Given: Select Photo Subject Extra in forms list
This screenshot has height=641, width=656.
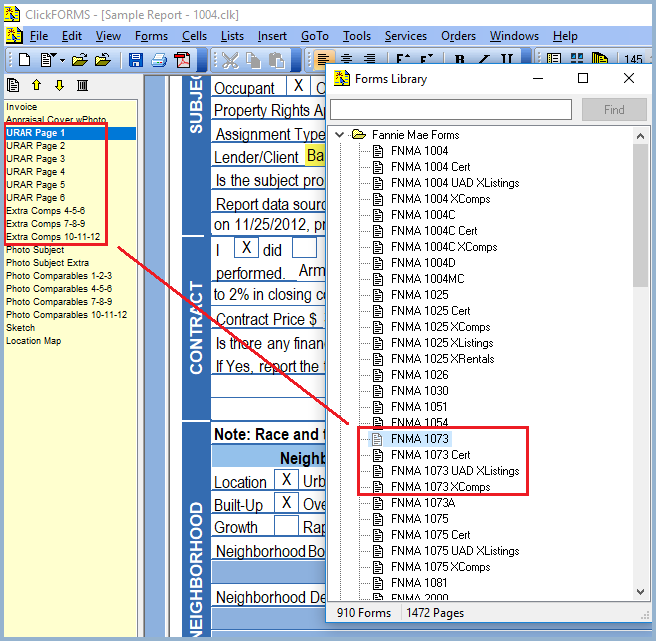Looking at the screenshot, I should [47, 263].
